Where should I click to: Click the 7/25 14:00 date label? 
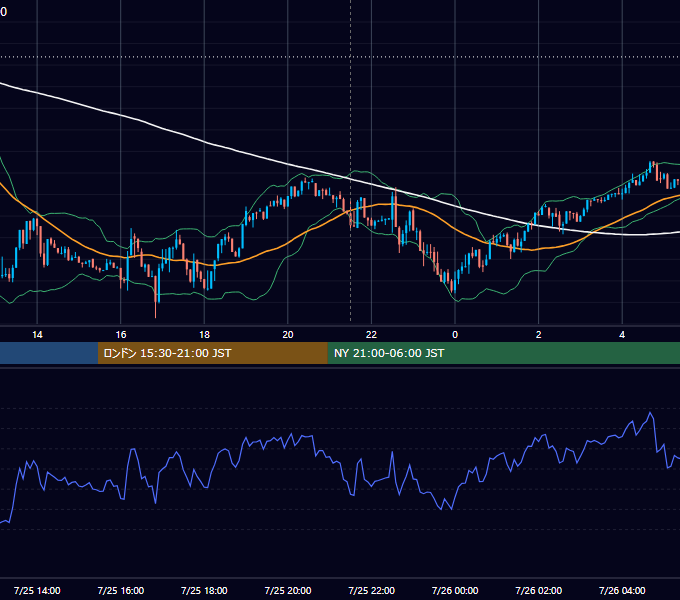[37, 590]
